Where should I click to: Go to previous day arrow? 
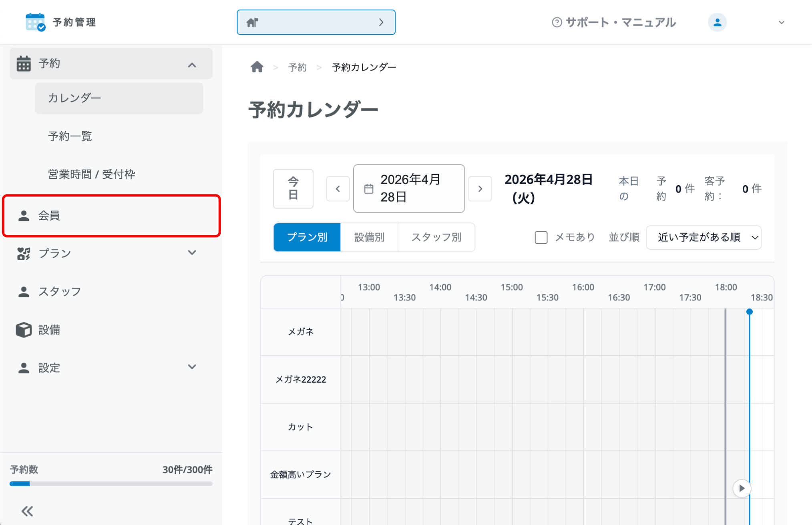pyautogui.click(x=338, y=188)
